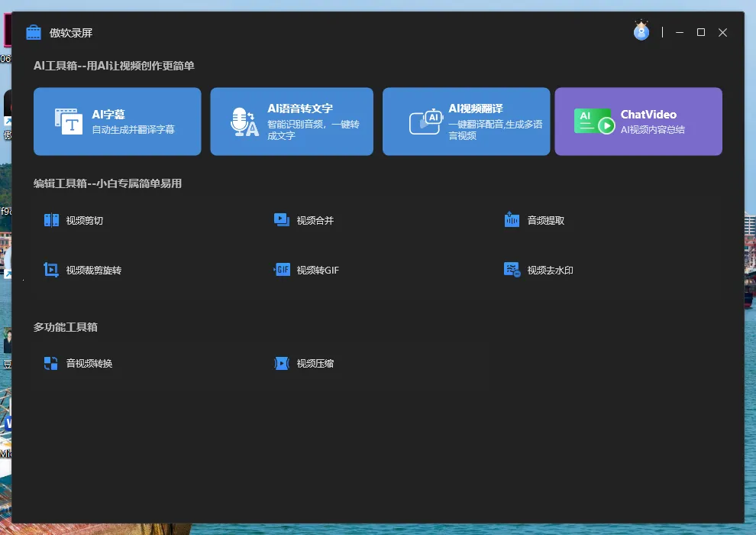Open the user account avatar icon
The width and height of the screenshot is (756, 535).
(641, 31)
